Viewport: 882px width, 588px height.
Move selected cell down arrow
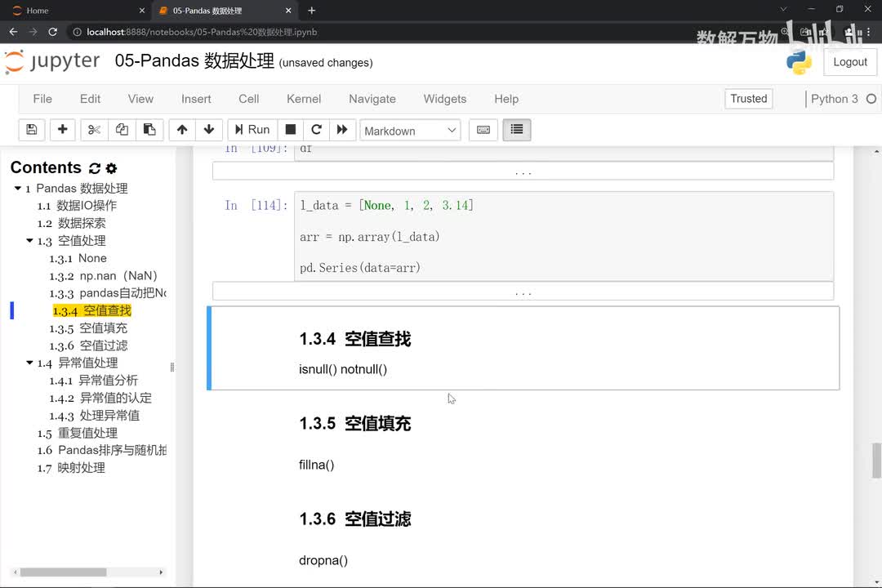(209, 130)
